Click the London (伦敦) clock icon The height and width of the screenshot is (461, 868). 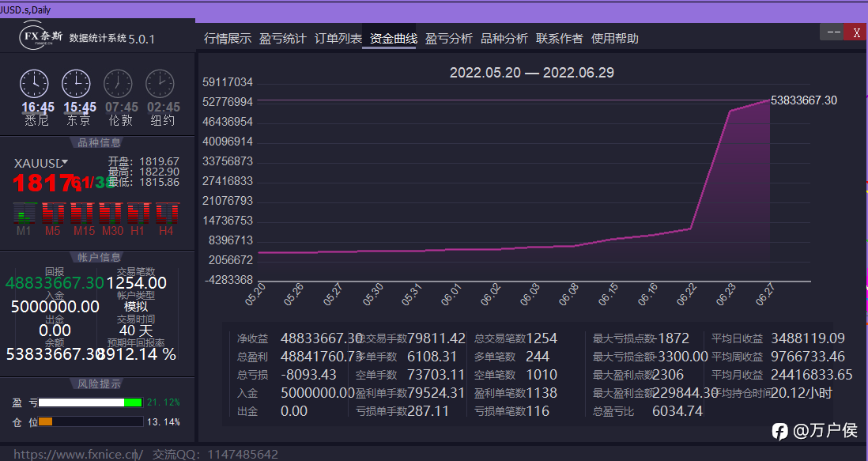point(118,84)
